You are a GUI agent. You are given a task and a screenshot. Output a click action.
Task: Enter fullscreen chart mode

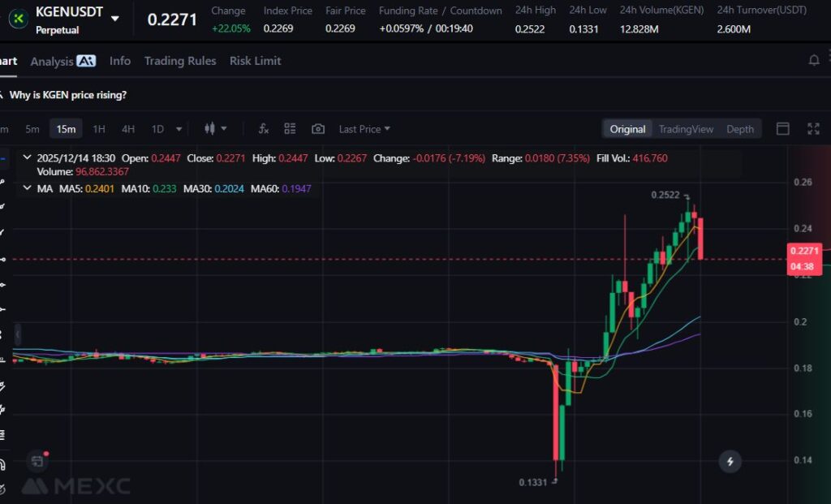click(x=813, y=129)
